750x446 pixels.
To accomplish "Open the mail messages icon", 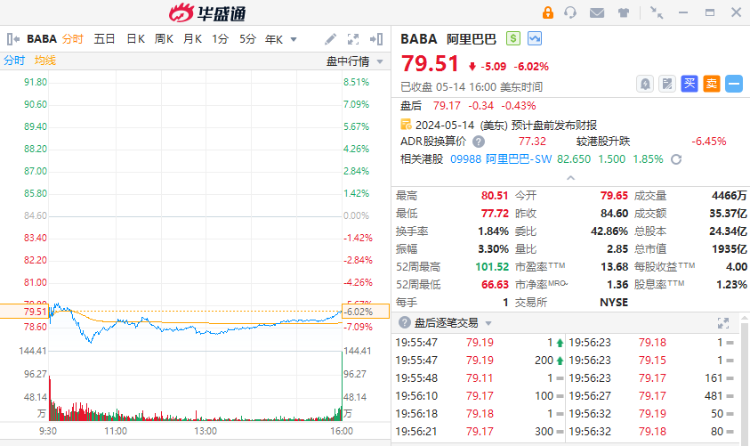I will (596, 13).
